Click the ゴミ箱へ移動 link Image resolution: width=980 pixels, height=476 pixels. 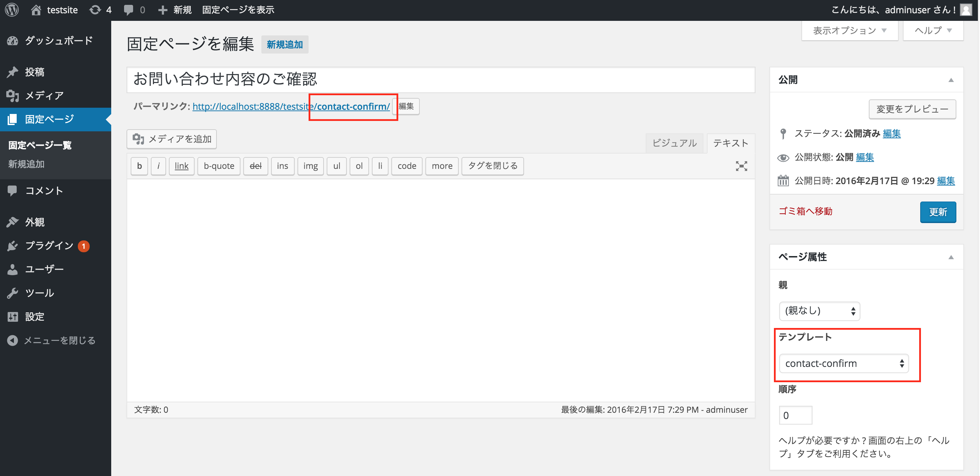click(x=806, y=211)
